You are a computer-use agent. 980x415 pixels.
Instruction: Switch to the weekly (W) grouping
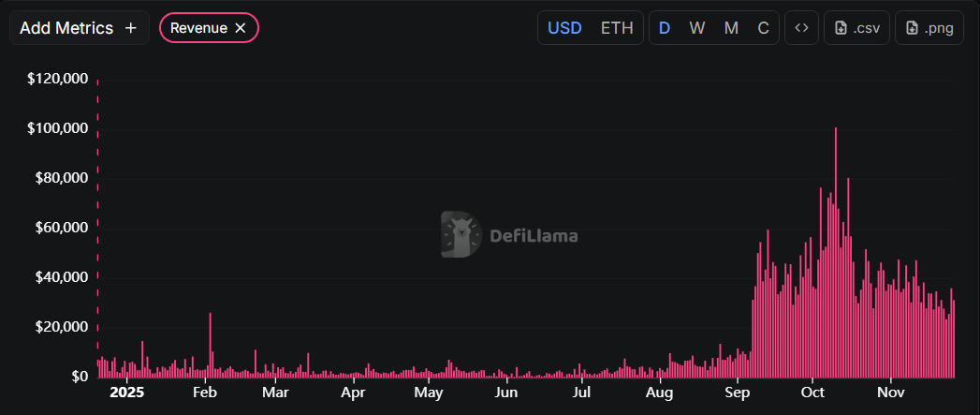pyautogui.click(x=697, y=28)
